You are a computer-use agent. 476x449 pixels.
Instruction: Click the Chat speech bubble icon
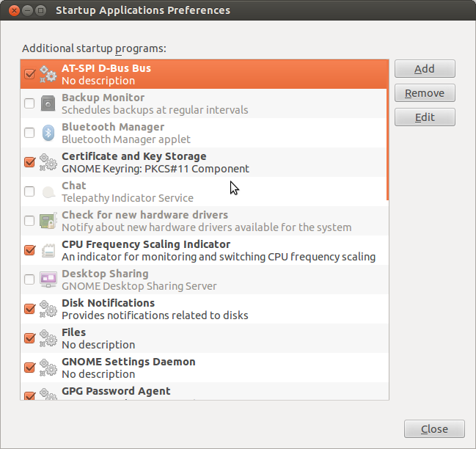[48, 191]
